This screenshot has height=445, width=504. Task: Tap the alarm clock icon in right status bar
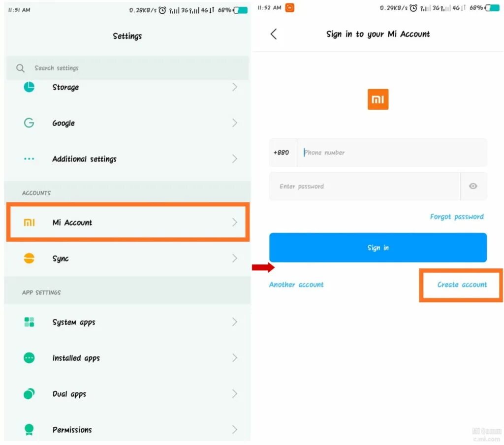[413, 8]
